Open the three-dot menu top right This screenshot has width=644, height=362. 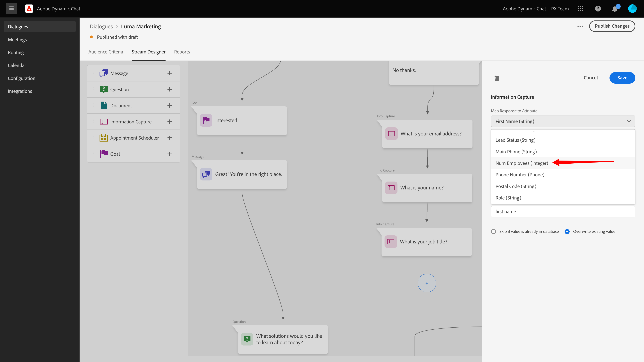pyautogui.click(x=579, y=26)
